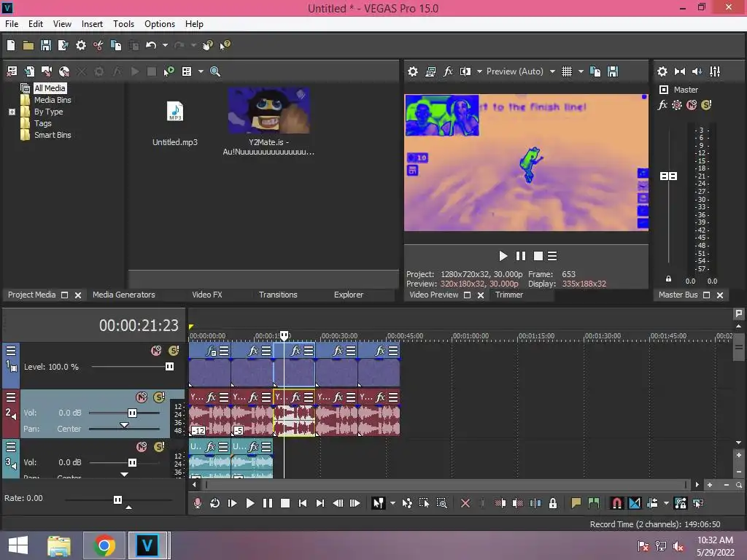This screenshot has height=560, width=747.
Task: Open the Project Media views dropdown arrow
Action: coord(201,71)
